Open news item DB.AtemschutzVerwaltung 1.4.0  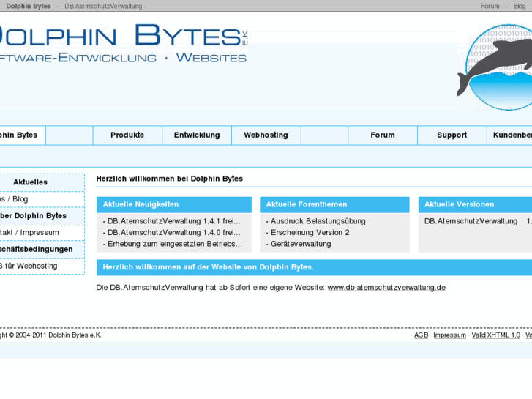[173, 233]
